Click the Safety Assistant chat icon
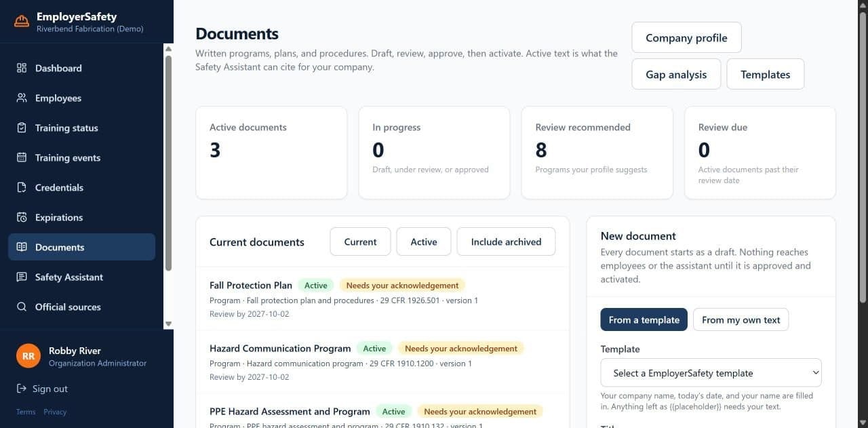The image size is (868, 428). pyautogui.click(x=22, y=277)
